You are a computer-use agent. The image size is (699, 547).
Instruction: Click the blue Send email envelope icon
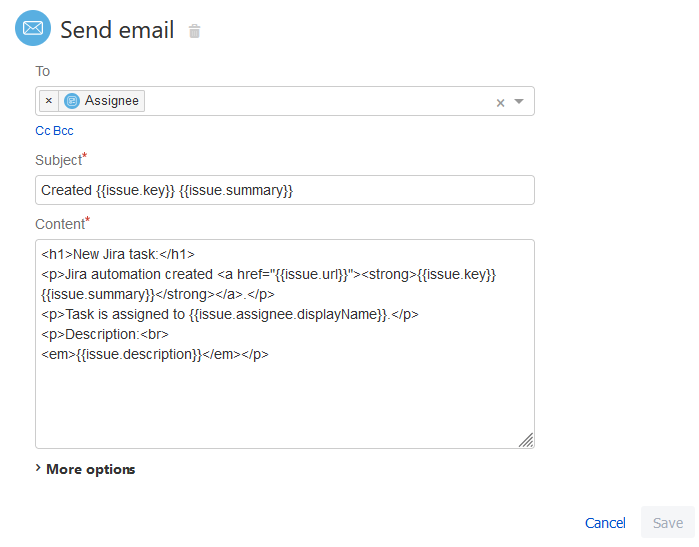(x=33, y=28)
